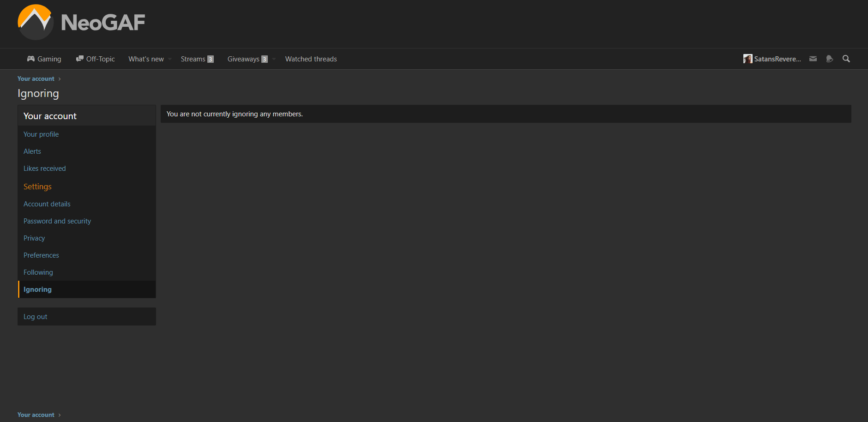The image size is (868, 422).
Task: Open the conversations envelope icon
Action: click(x=813, y=59)
